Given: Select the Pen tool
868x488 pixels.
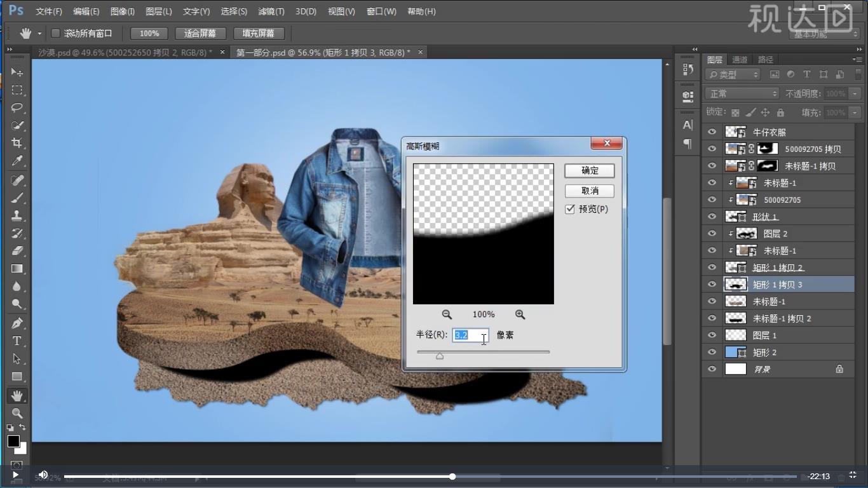Looking at the screenshot, I should pyautogui.click(x=17, y=323).
